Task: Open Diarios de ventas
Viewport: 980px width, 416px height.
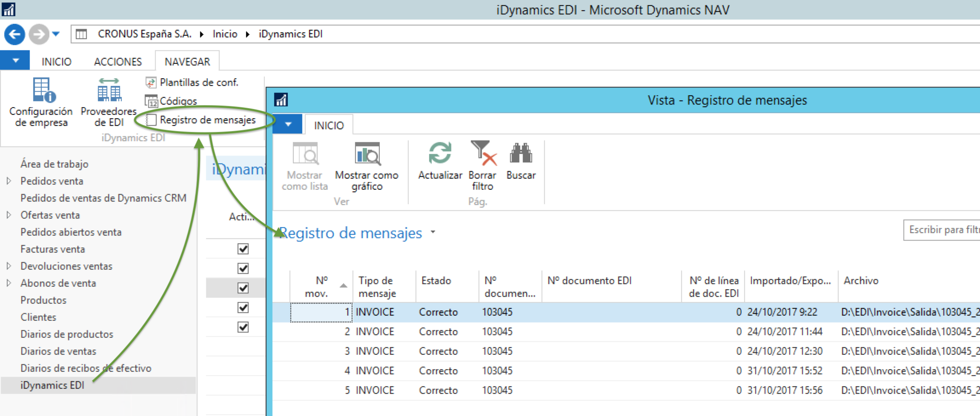Action: [x=58, y=351]
